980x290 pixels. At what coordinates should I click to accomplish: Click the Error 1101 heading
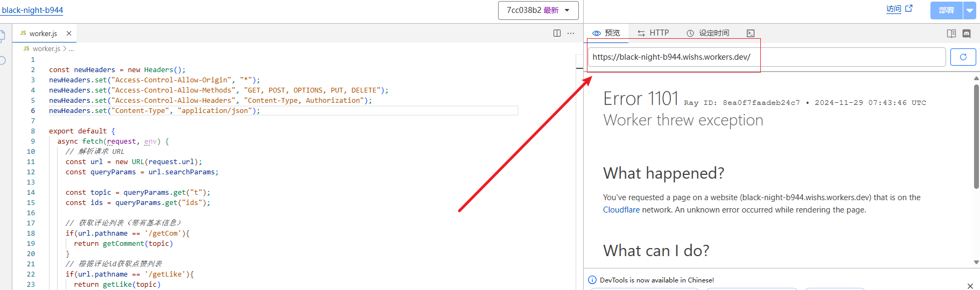pos(641,99)
